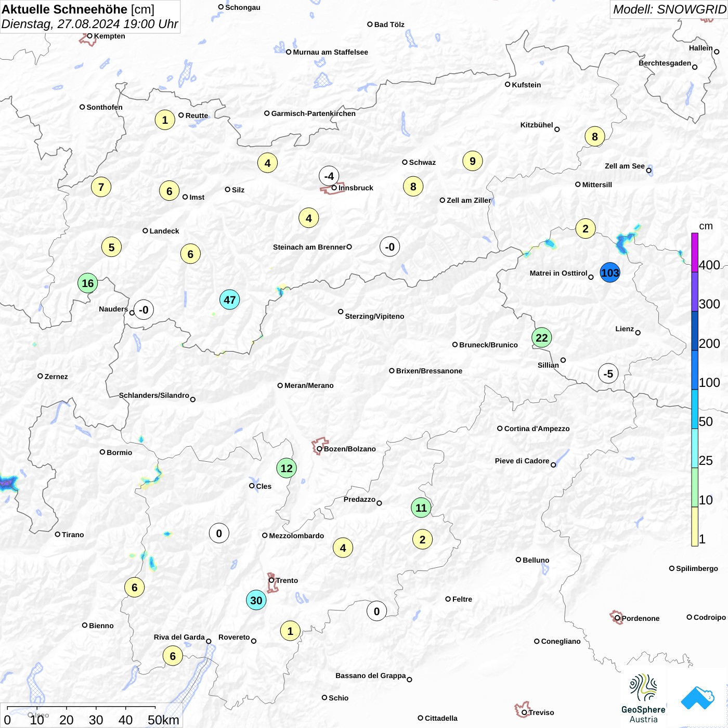Select the 103 cm snow depth marker
728x728 pixels.
click(610, 272)
